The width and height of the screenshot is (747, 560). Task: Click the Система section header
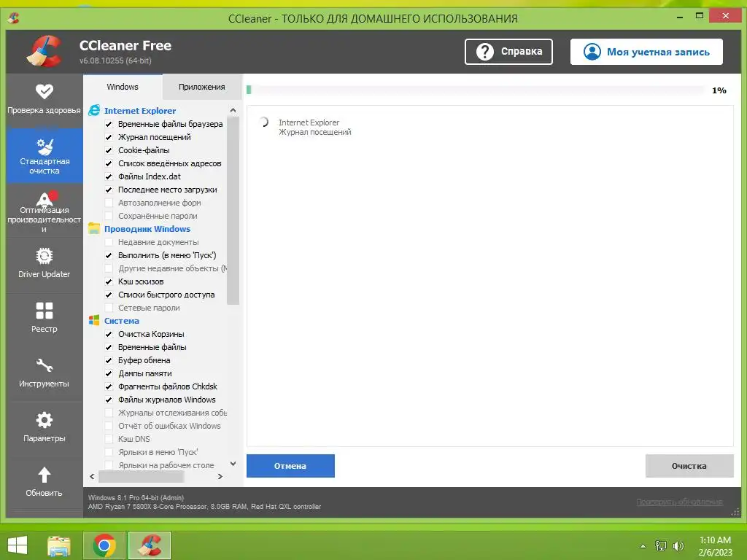coord(122,321)
